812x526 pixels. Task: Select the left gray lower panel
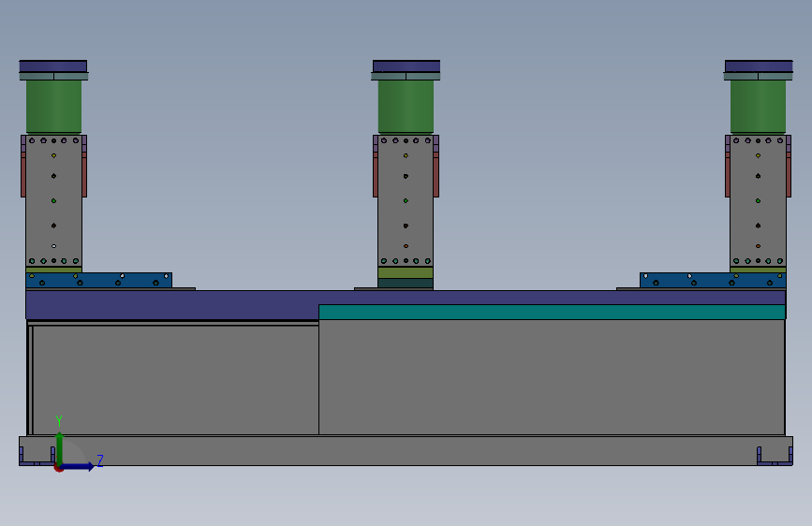point(175,380)
